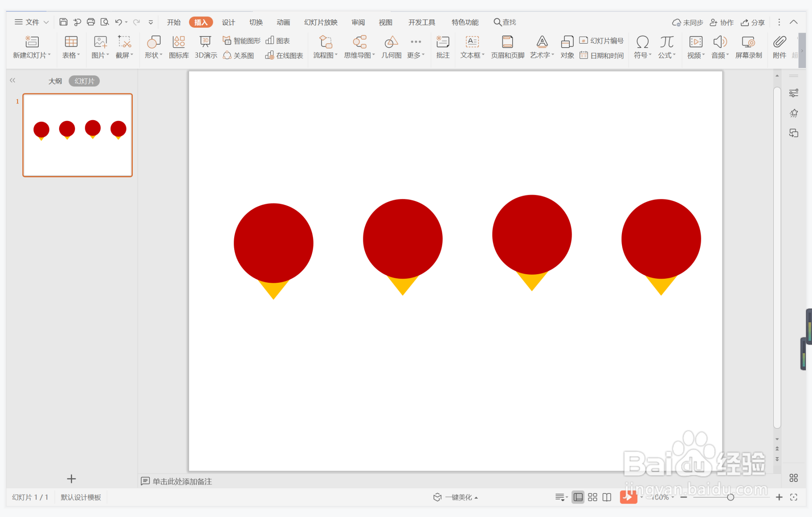812x517 pixels.
Task: Start 屏幕录制 screen recording
Action: point(748,47)
